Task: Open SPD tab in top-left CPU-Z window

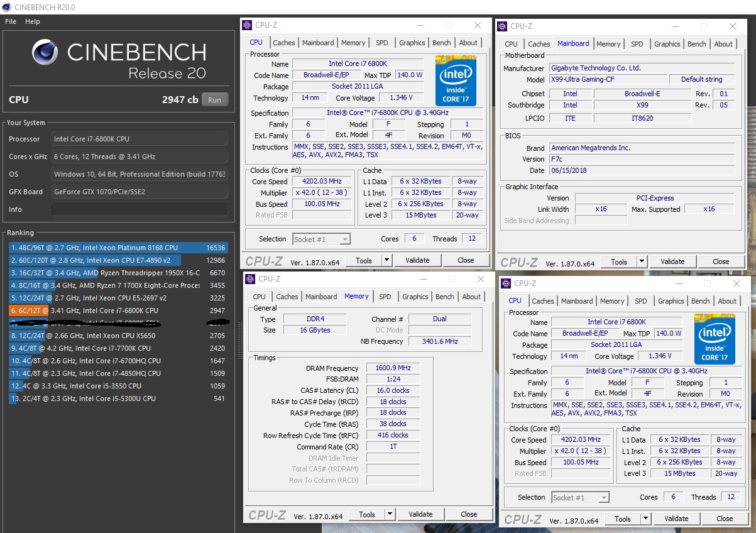Action: 381,43
